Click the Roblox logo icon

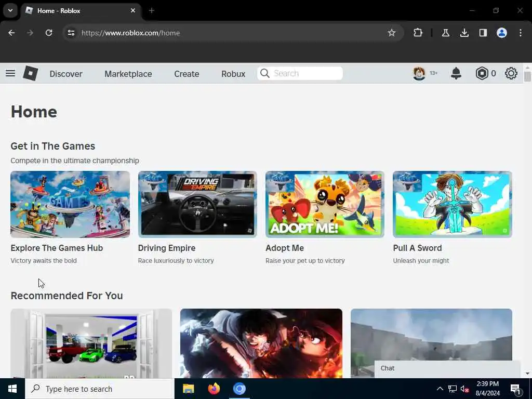tap(30, 73)
